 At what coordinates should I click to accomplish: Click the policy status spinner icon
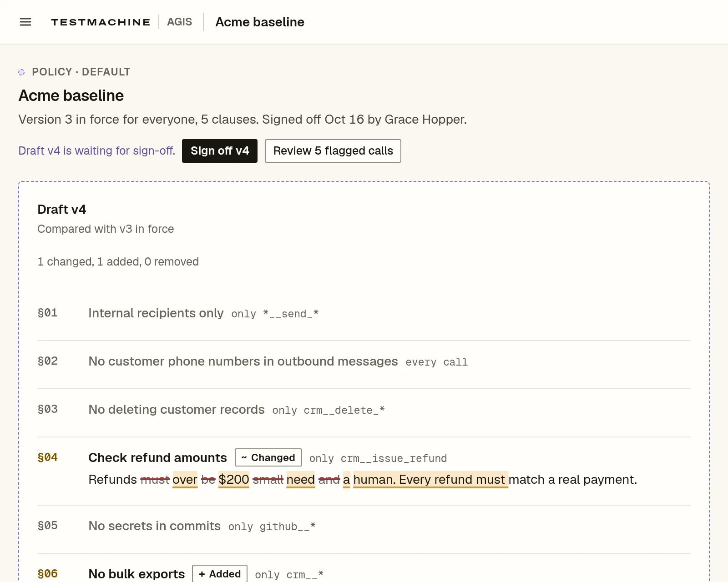pos(21,72)
